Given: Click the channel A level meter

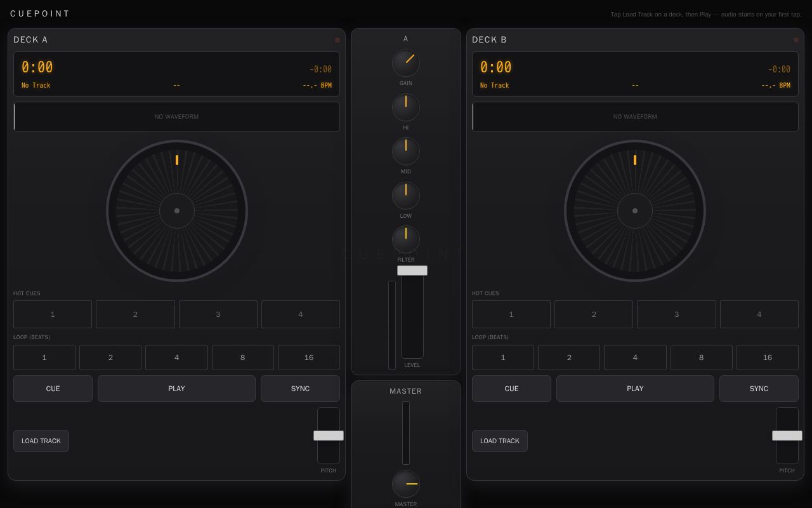Looking at the screenshot, I should click(x=392, y=325).
